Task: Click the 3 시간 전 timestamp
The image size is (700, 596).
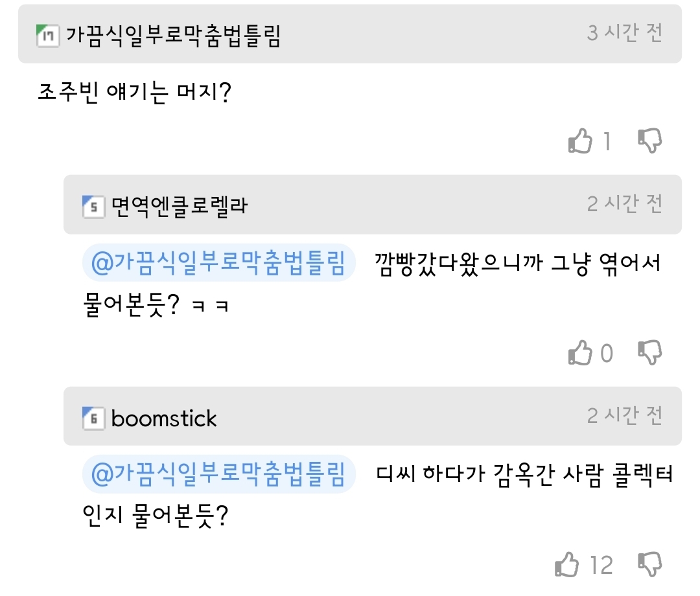Action: point(625,34)
